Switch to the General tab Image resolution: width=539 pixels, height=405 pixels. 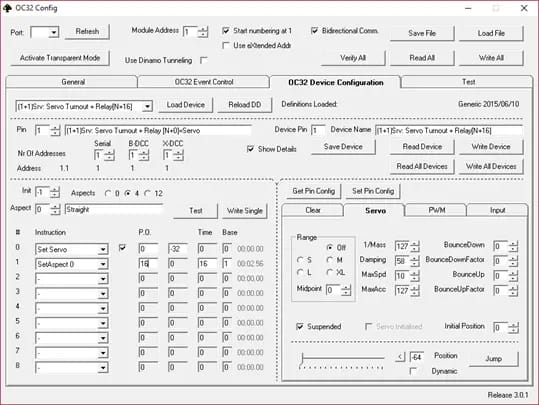click(x=72, y=82)
